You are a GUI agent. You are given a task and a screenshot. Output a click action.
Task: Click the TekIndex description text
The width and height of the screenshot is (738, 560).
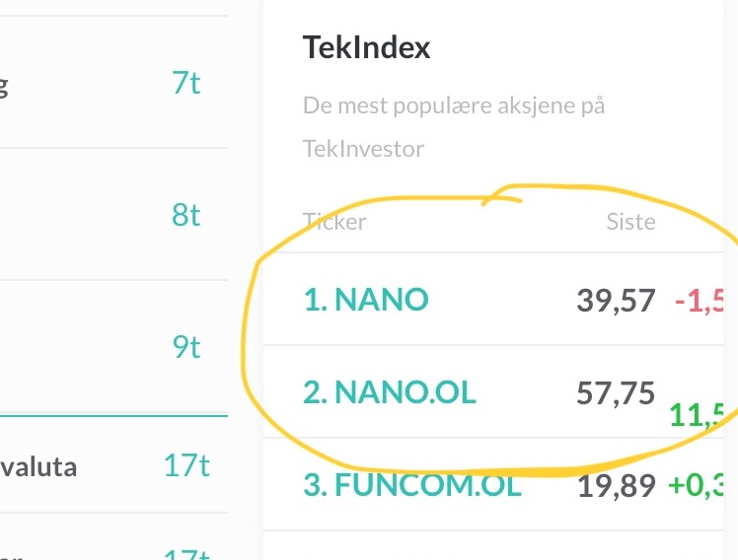point(453,127)
